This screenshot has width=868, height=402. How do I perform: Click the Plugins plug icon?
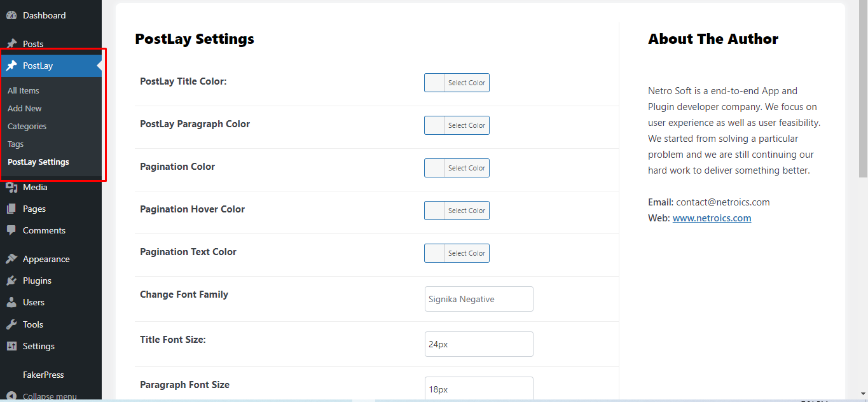pyautogui.click(x=11, y=281)
